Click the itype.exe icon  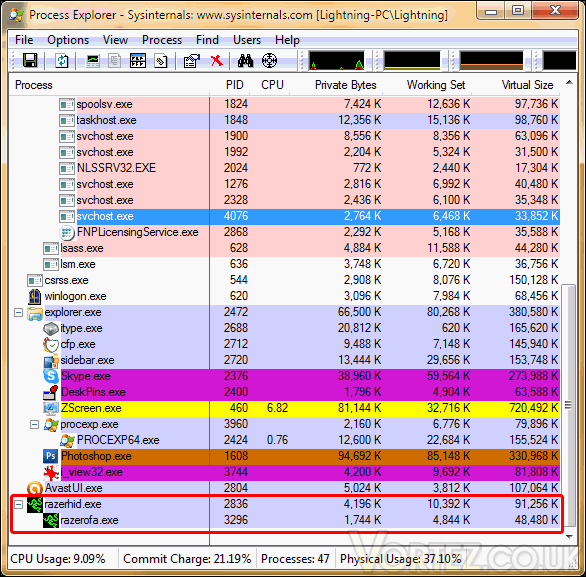coord(51,328)
